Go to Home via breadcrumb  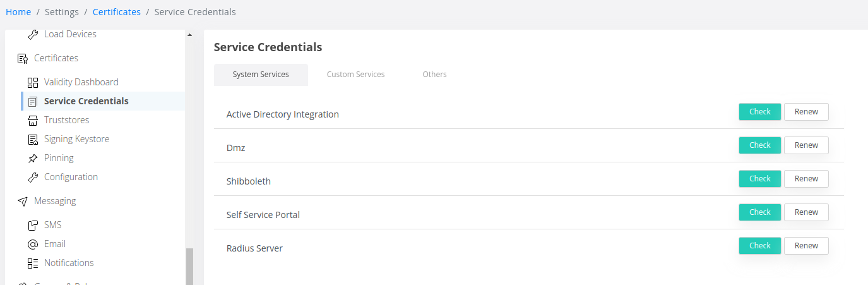click(18, 12)
